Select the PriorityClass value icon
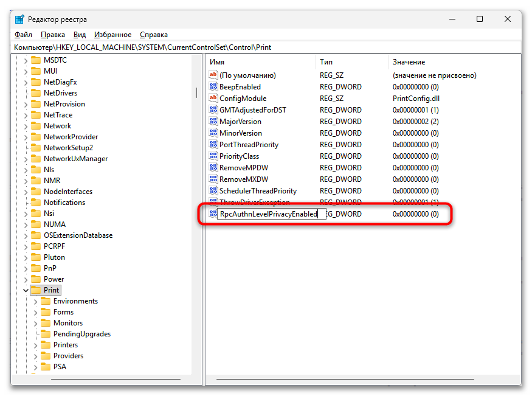 (x=213, y=156)
